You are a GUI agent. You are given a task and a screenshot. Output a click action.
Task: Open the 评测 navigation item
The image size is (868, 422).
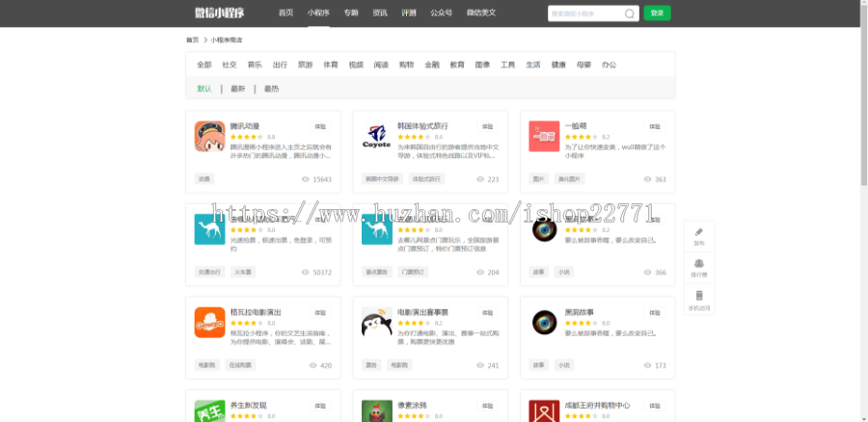(409, 13)
